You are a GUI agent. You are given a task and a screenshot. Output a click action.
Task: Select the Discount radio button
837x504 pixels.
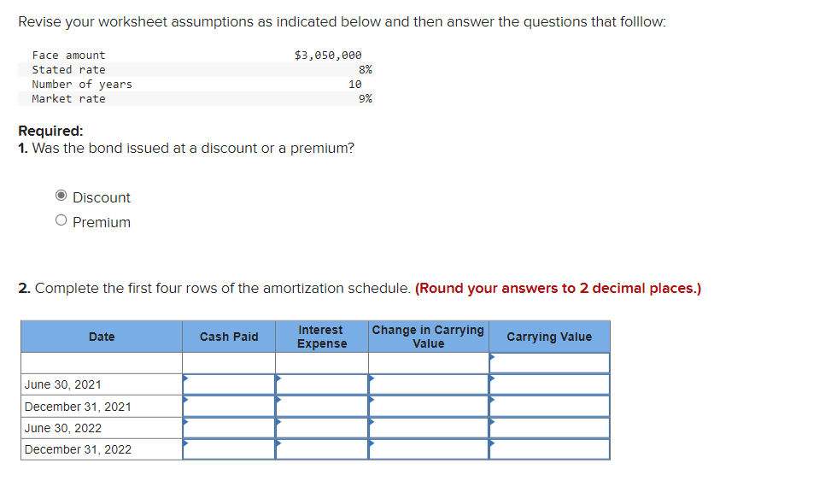[61, 196]
